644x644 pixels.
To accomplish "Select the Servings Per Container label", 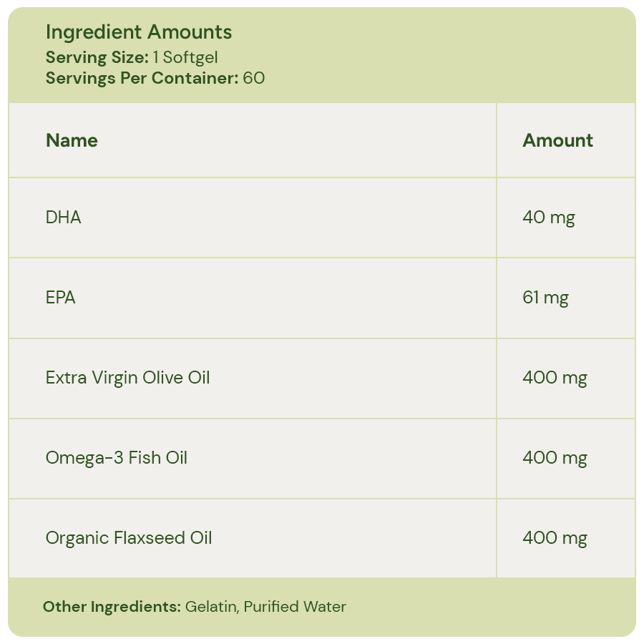I will click(x=142, y=78).
